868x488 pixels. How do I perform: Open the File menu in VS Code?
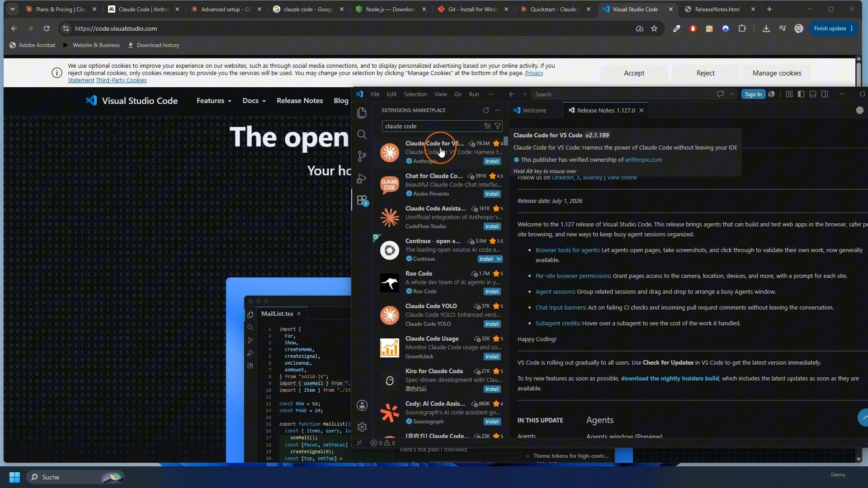point(375,94)
